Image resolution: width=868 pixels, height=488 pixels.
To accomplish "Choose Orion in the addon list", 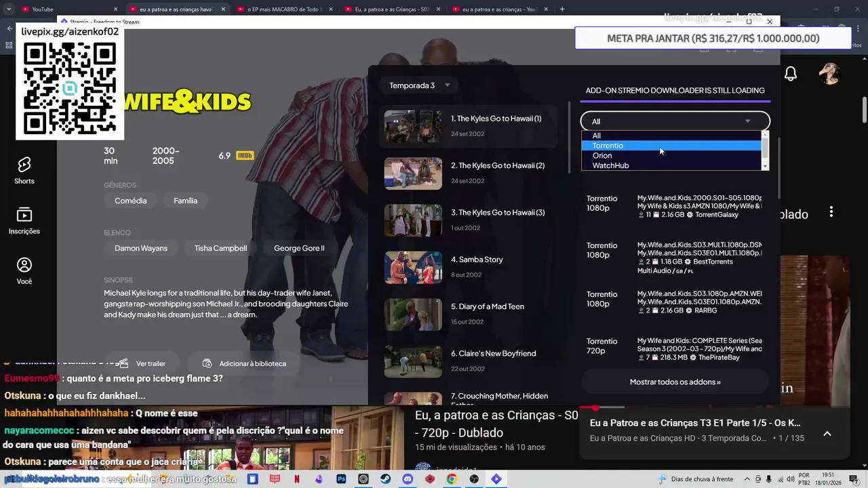I will [x=671, y=155].
